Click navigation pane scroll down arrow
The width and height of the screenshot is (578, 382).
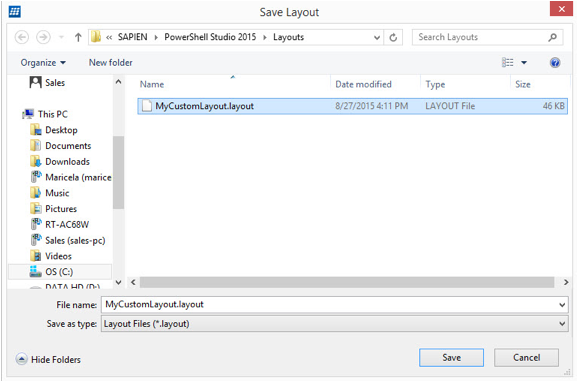click(x=118, y=282)
